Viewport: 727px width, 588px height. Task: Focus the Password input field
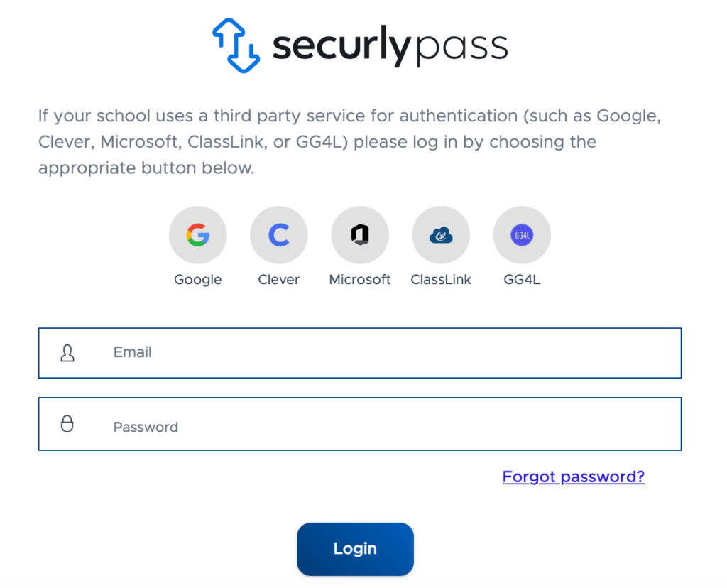(360, 424)
